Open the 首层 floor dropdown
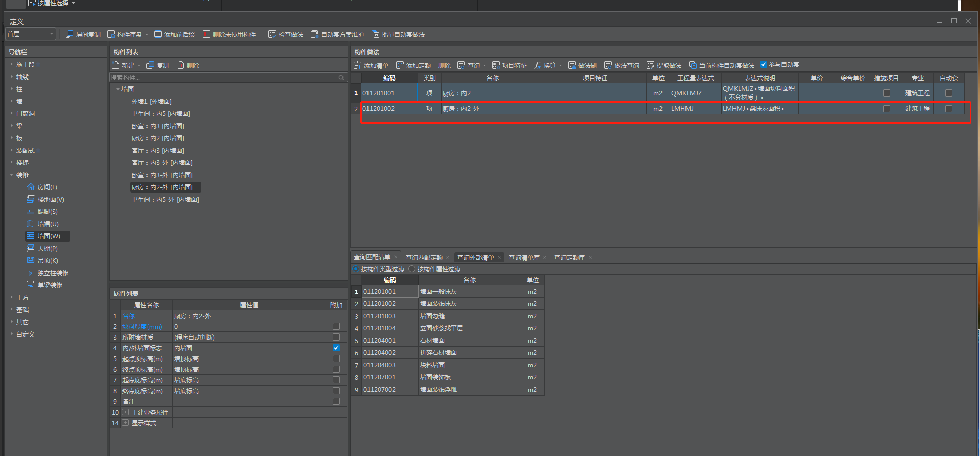The height and width of the screenshot is (456, 980). tap(30, 34)
